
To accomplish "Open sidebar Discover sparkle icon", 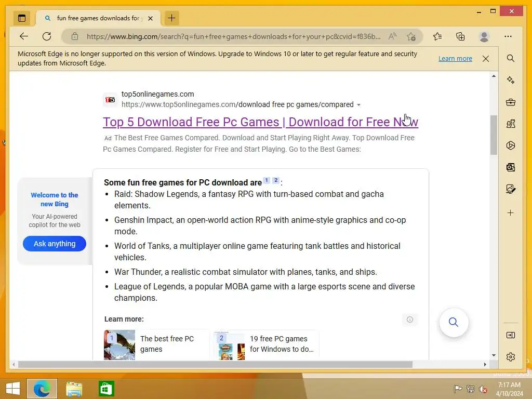I will (511, 80).
